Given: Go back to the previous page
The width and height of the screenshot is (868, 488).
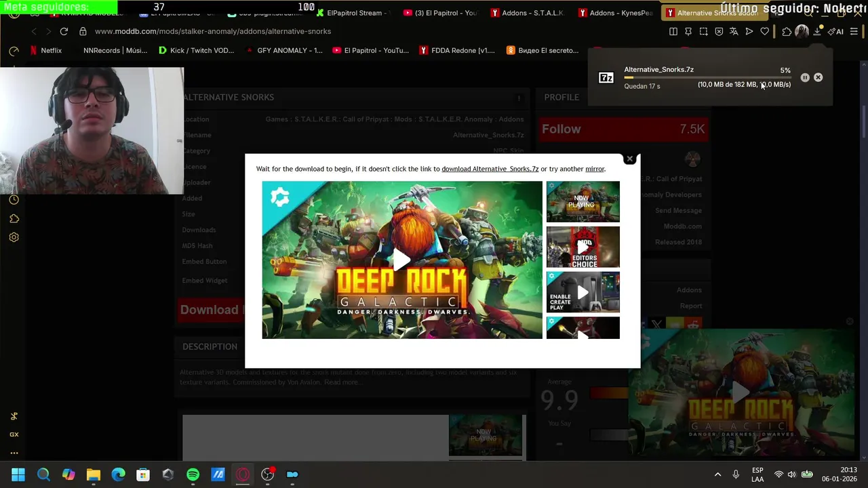Looking at the screenshot, I should tap(34, 31).
